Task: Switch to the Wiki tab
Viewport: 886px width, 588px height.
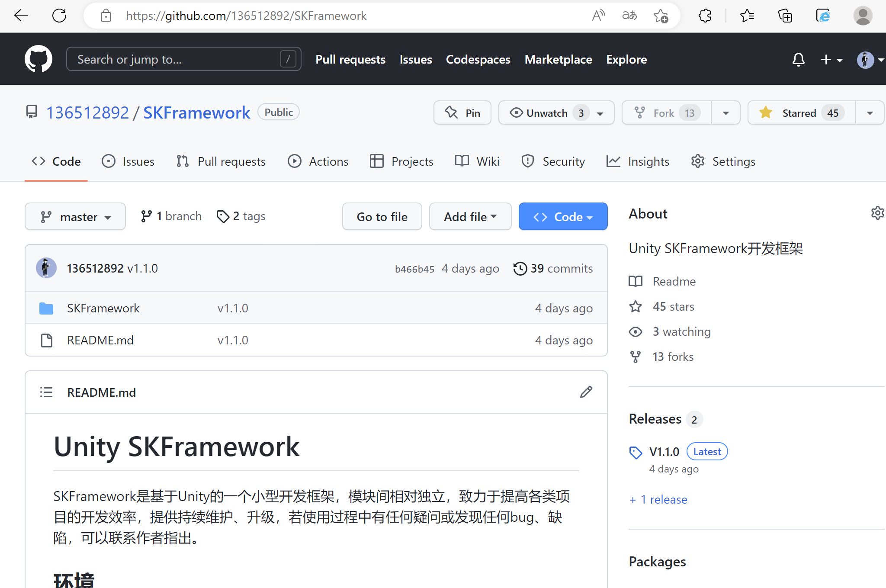Action: click(477, 161)
